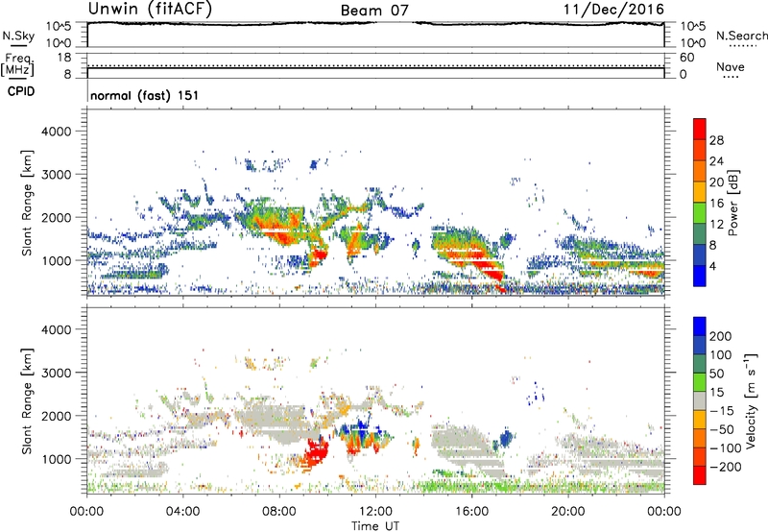
Task: Click the blue bottom segment of the power colorbar
Action: (x=700, y=276)
